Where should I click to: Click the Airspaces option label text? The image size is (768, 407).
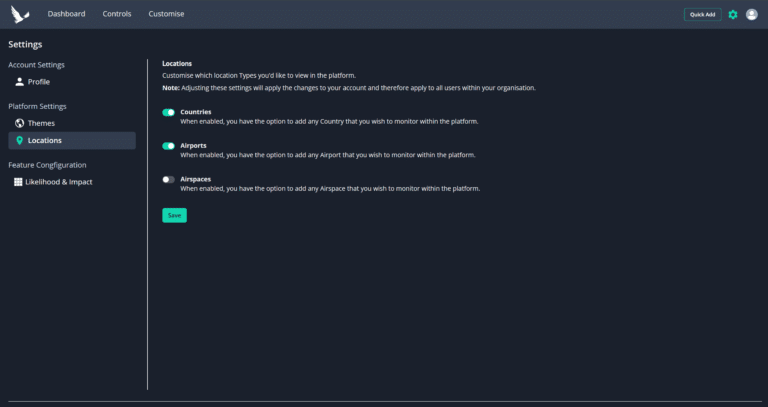click(x=195, y=179)
